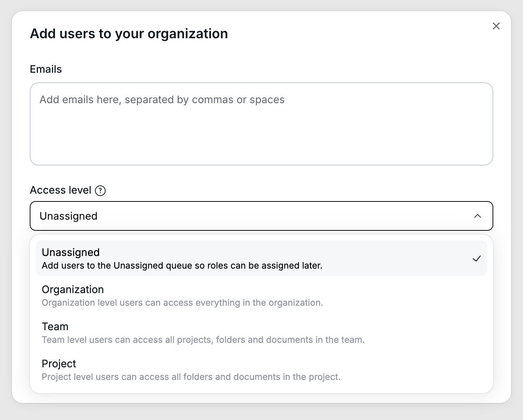The height and width of the screenshot is (420, 523).
Task: Close the Add users dialog
Action: 496,26
